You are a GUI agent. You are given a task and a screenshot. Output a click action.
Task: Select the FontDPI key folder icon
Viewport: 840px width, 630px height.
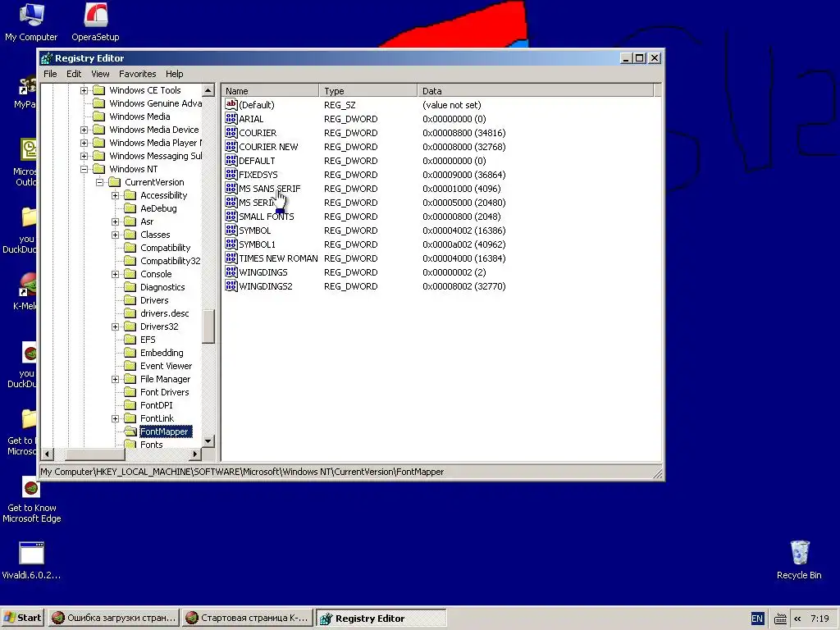click(130, 405)
